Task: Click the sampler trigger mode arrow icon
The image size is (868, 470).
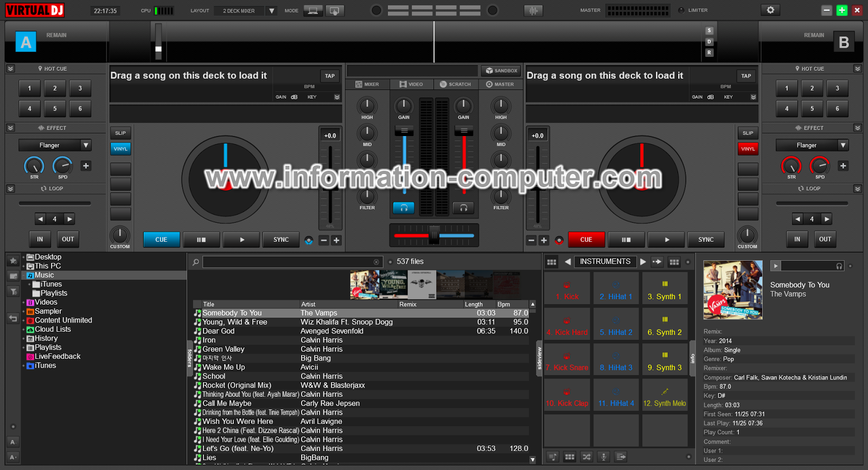Action: [657, 262]
